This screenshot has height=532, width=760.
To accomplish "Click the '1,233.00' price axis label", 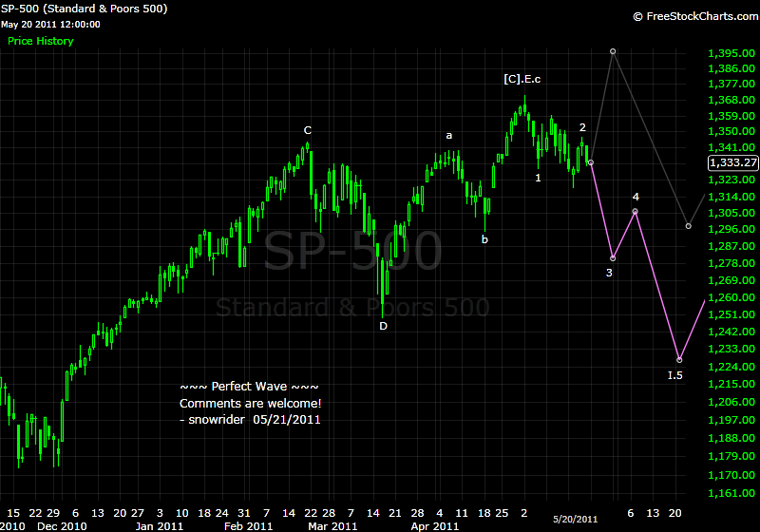I will pyautogui.click(x=731, y=349).
